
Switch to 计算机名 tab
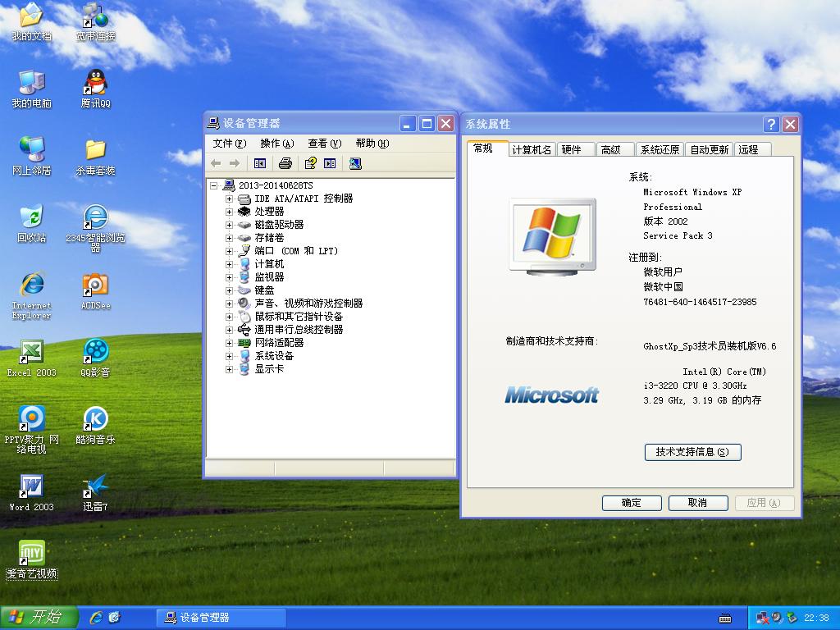[x=532, y=149]
